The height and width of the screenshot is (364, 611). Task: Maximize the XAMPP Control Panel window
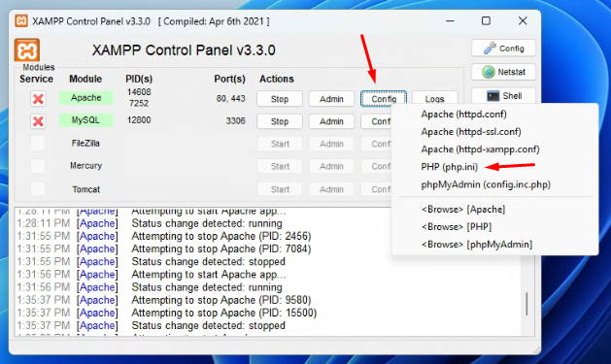pos(486,20)
